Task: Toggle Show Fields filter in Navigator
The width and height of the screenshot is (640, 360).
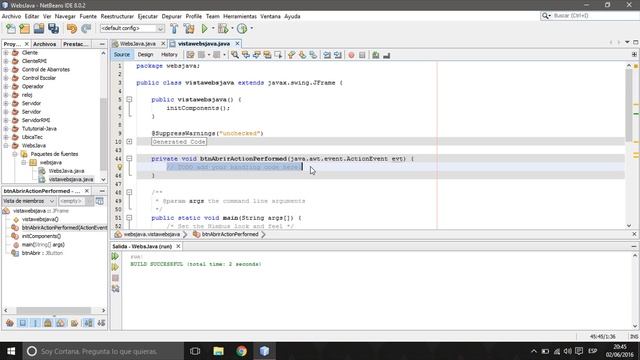Action: pyautogui.click(x=22, y=323)
